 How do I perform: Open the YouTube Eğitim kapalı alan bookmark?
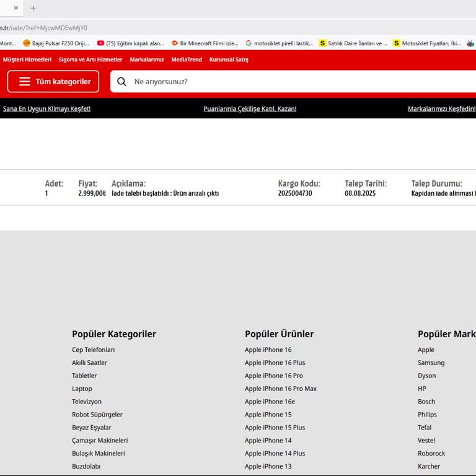click(x=130, y=43)
